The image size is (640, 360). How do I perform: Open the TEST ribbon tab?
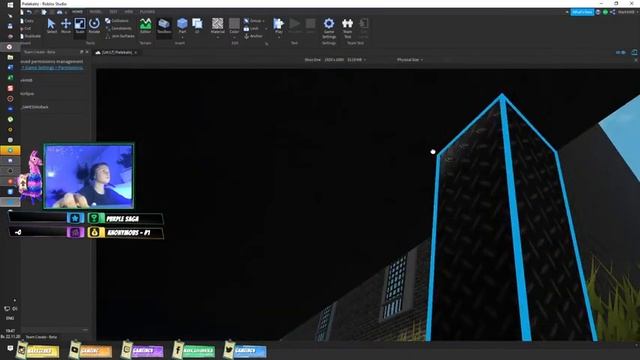coord(113,12)
